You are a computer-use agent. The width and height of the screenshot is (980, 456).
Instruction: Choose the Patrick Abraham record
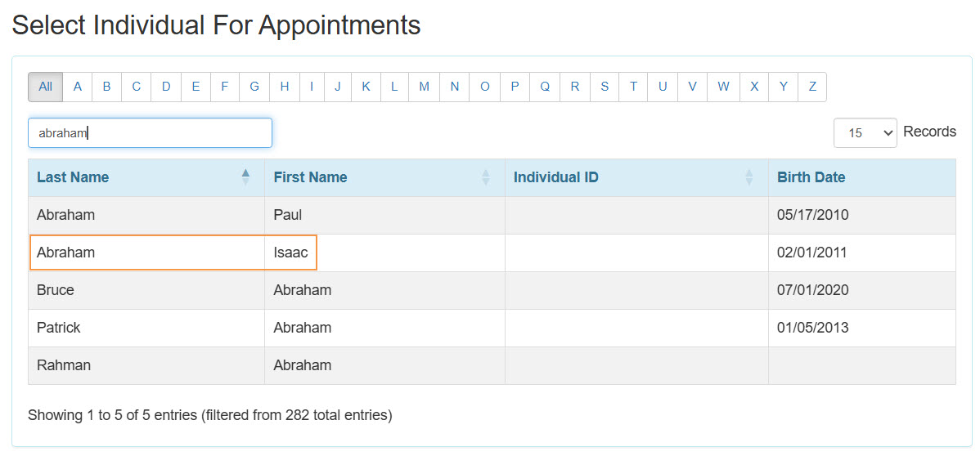59,328
